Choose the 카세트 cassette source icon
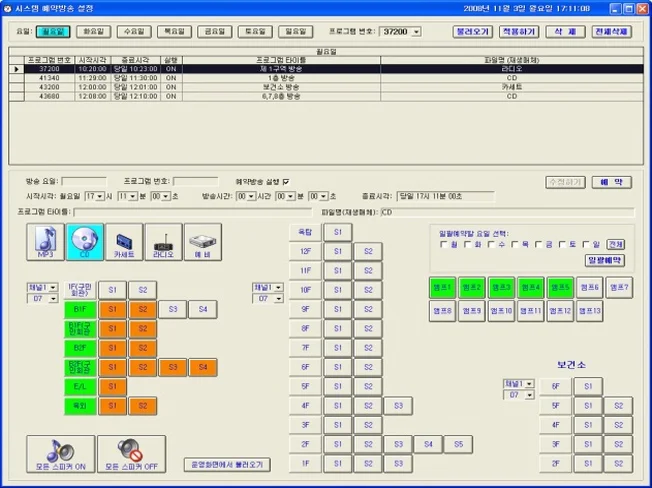Image resolution: width=652 pixels, height=488 pixels. [124, 242]
